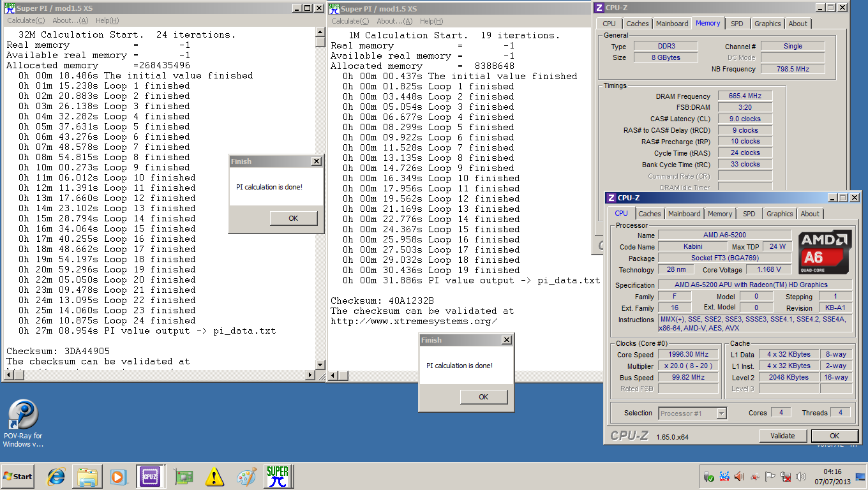Image resolution: width=868 pixels, height=490 pixels.
Task: Click the scroll up arrow in 32M Super PI
Action: pos(320,32)
